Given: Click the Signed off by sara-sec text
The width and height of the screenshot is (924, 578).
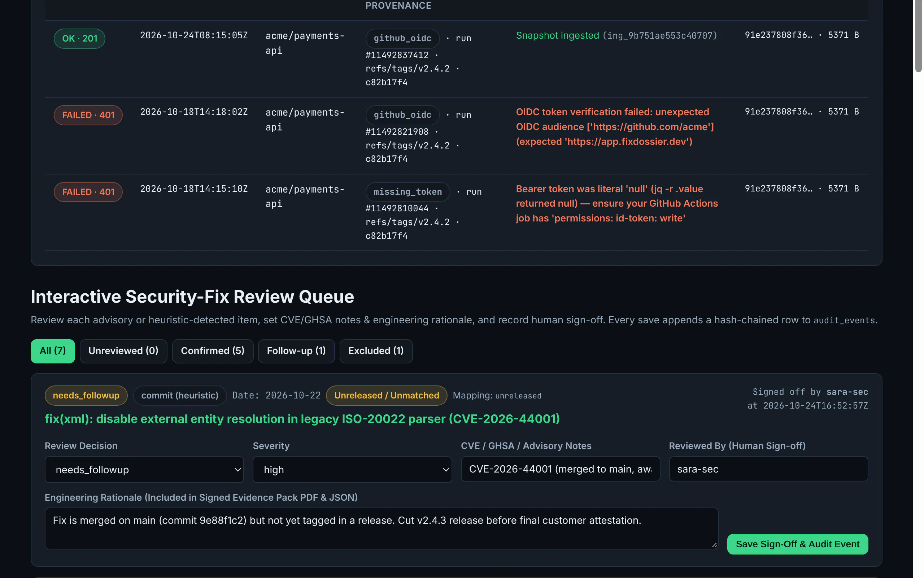Looking at the screenshot, I should pyautogui.click(x=810, y=392).
